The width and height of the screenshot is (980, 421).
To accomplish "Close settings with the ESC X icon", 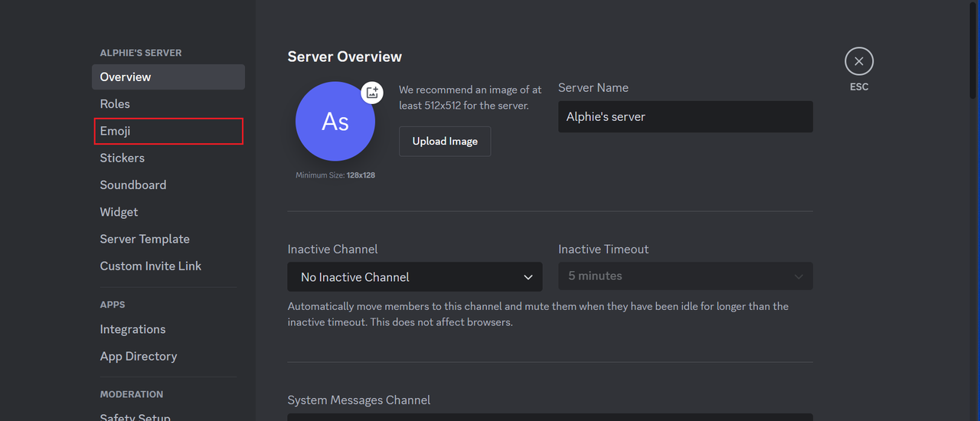I will 859,61.
